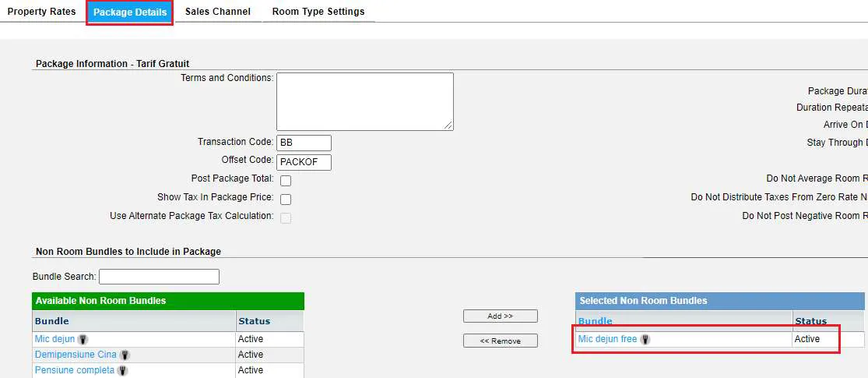Switch to the Sales Channel tab
This screenshot has height=378, width=868.
[217, 12]
